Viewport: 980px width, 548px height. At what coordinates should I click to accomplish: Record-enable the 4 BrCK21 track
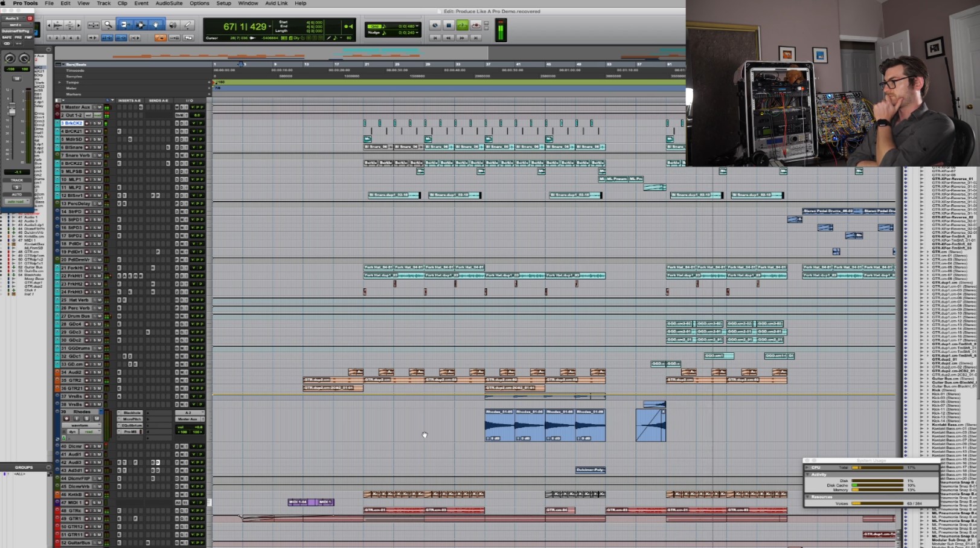88,131
